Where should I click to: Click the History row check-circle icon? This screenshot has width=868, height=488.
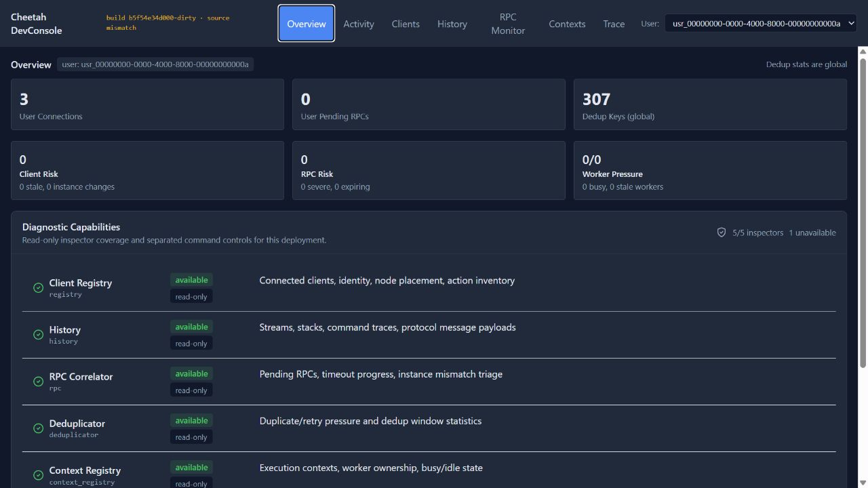click(39, 334)
